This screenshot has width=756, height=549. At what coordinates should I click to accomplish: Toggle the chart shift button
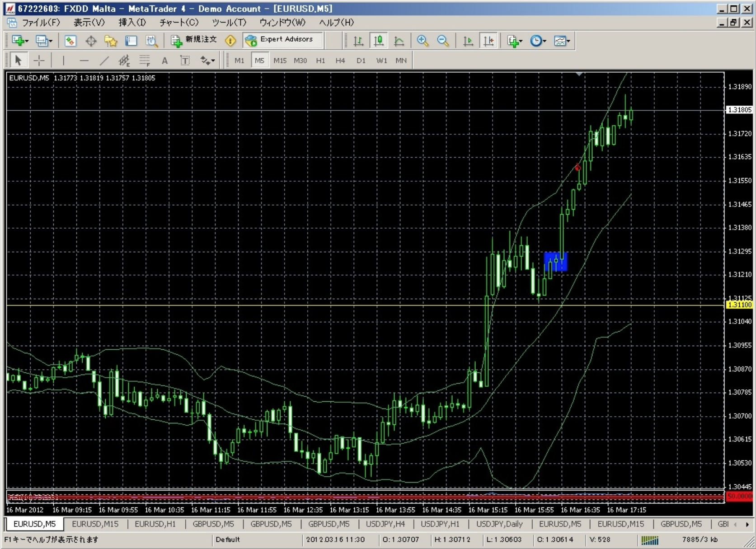tap(488, 41)
